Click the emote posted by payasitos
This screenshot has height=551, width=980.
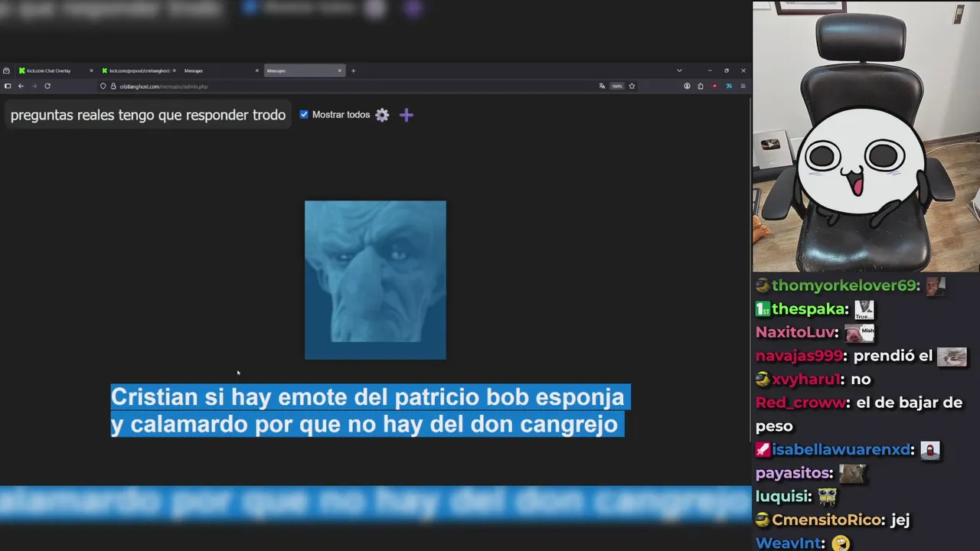pos(853,474)
